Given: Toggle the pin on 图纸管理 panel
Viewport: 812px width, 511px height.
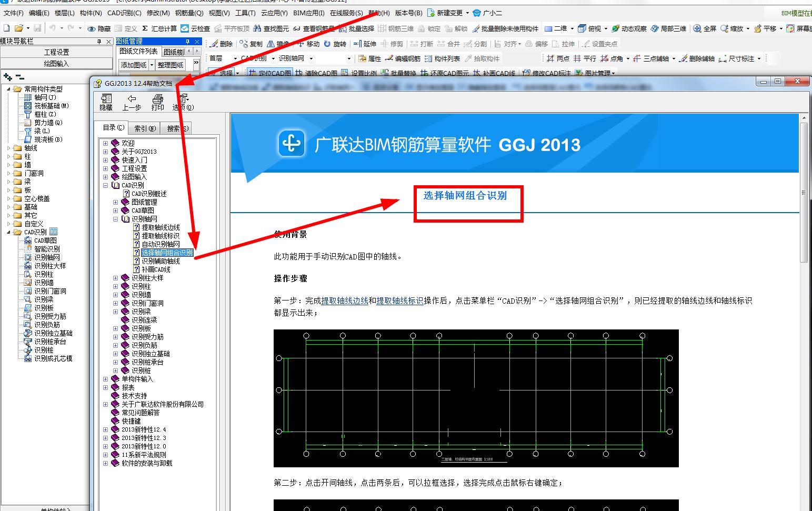Looking at the screenshot, I should pyautogui.click(x=187, y=41).
